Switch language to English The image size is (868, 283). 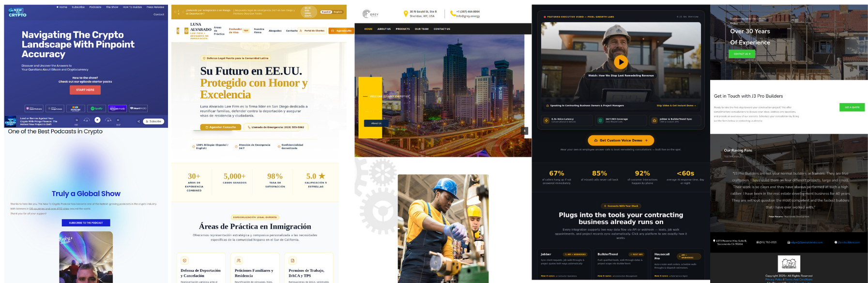pos(338,12)
